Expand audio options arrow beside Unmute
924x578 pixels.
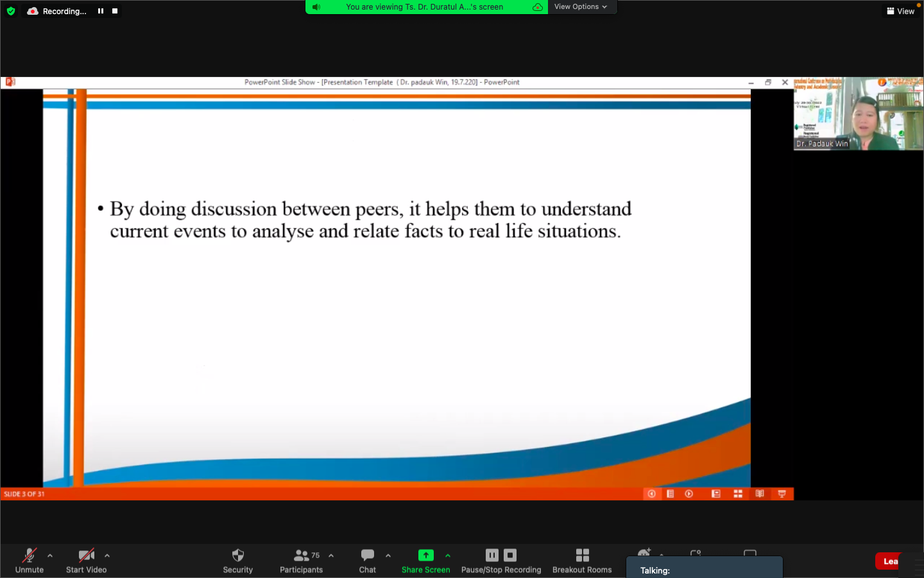[x=50, y=556]
